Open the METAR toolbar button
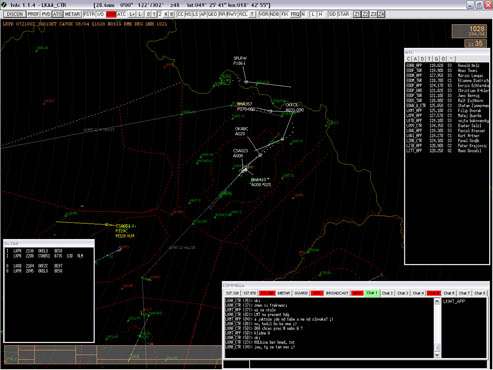The image size is (493, 370). pyautogui.click(x=72, y=14)
